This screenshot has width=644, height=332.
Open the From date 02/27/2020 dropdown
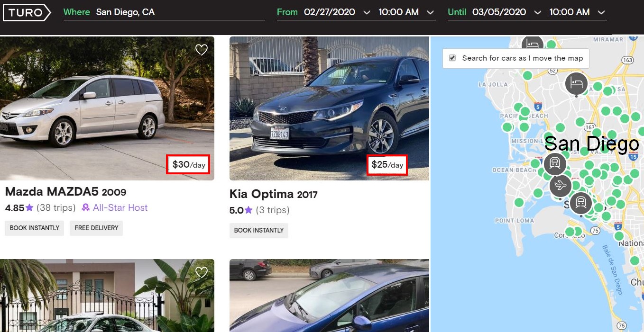click(366, 13)
